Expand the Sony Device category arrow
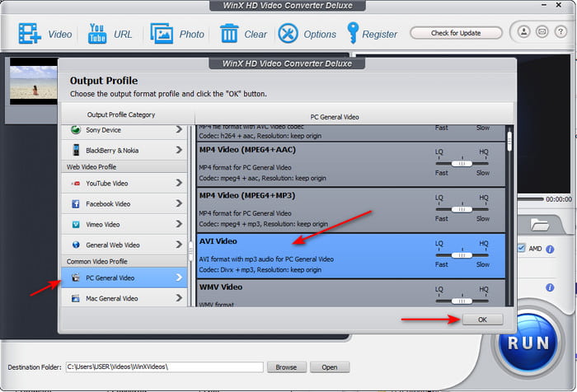 (179, 129)
